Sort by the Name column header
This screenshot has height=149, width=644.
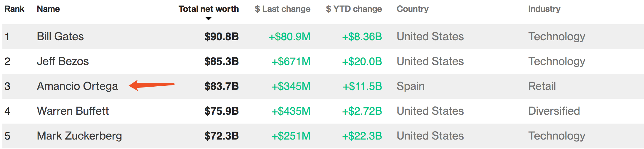click(48, 9)
